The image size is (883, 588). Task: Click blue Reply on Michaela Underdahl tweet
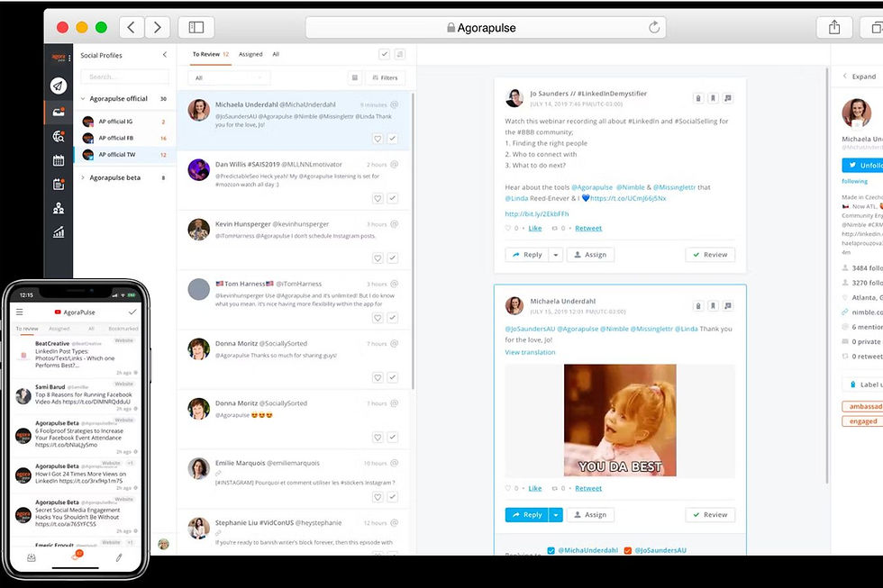click(526, 515)
